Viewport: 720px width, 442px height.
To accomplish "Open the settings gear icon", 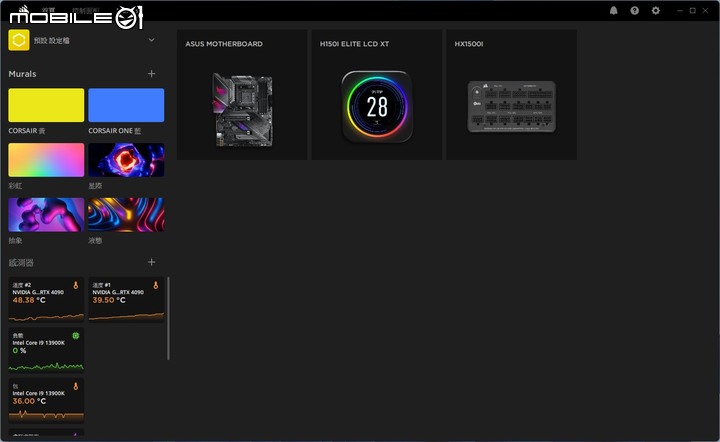I will (656, 11).
